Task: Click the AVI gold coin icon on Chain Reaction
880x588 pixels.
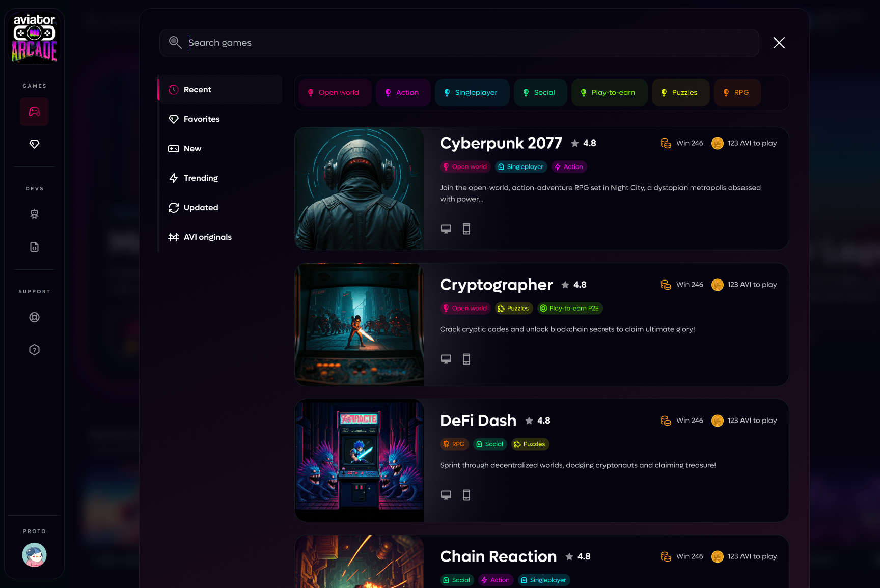Action: point(718,556)
